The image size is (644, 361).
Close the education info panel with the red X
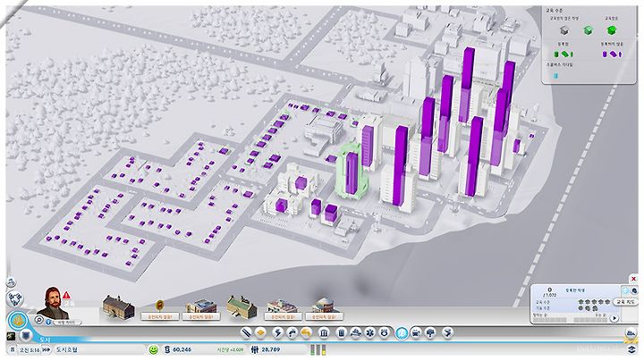[x=634, y=279]
